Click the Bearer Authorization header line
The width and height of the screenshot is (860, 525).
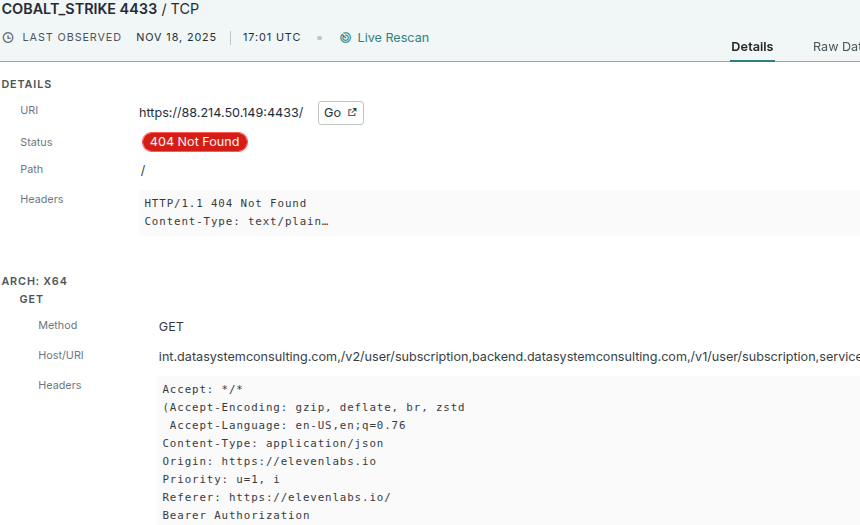tap(236, 515)
